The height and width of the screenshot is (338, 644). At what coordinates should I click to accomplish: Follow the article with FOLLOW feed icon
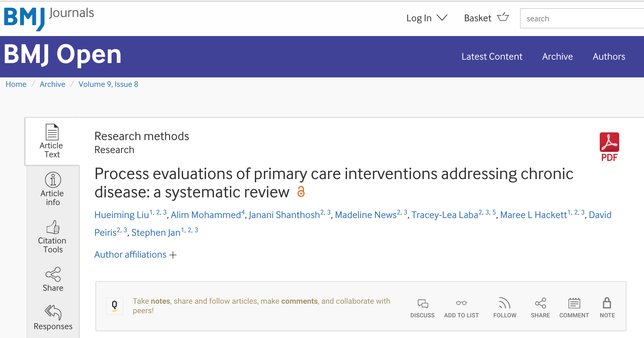click(x=505, y=303)
